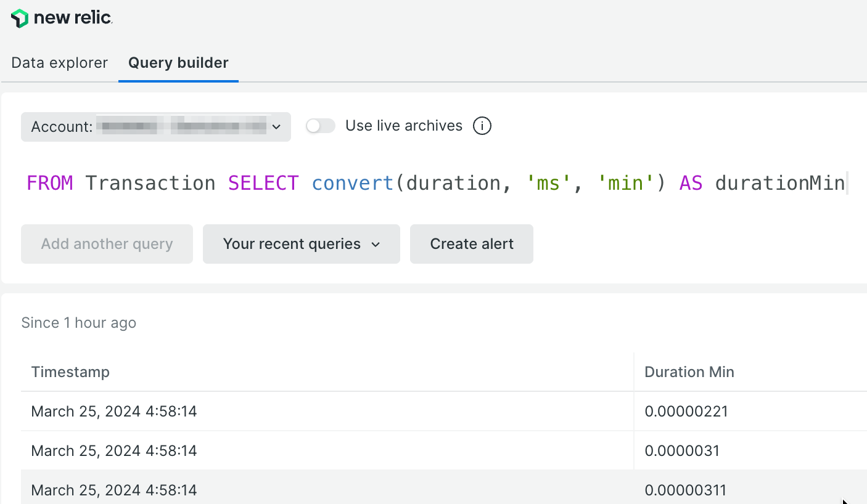Click the timestamp in the 0.0000031 row
The image size is (867, 504).
tap(114, 451)
